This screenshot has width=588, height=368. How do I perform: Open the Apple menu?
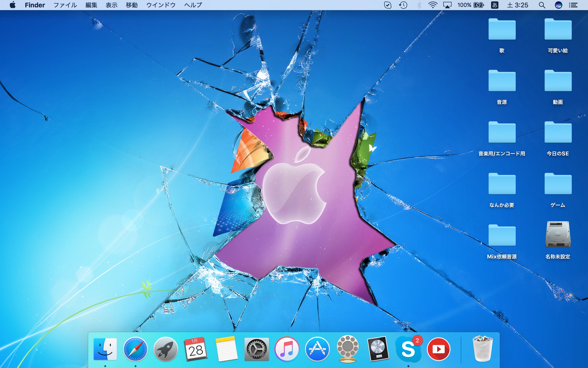click(x=13, y=5)
